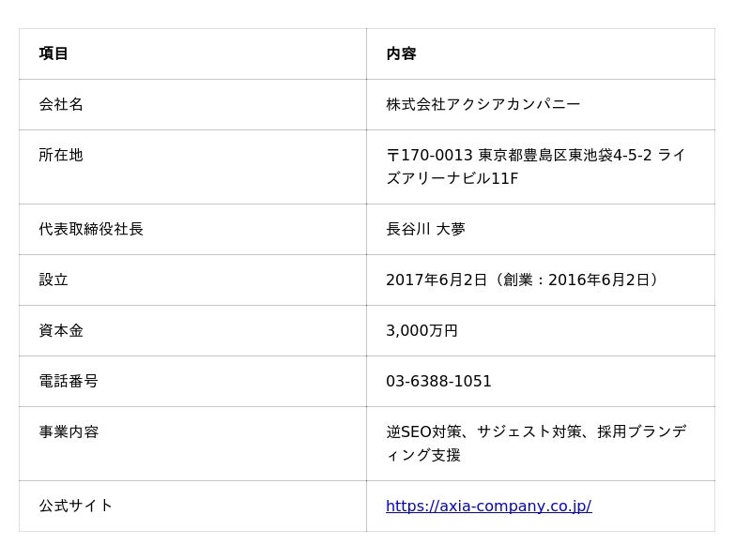The image size is (751, 560).
Task: Select the 電話番号 label cell
Action: pyautogui.click(x=69, y=381)
